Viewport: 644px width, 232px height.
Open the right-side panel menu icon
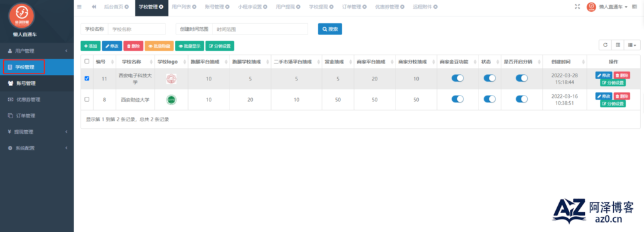pyautogui.click(x=635, y=6)
